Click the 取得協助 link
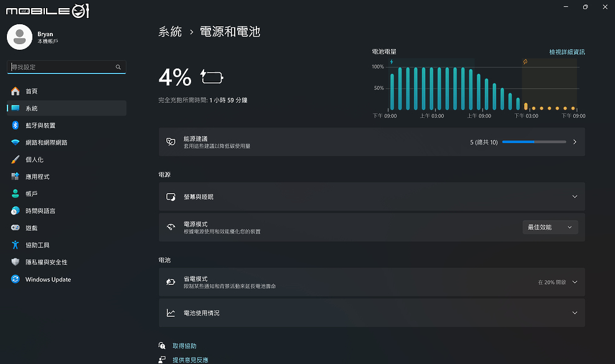Screen dimensions: 615x364 [x=184, y=345]
